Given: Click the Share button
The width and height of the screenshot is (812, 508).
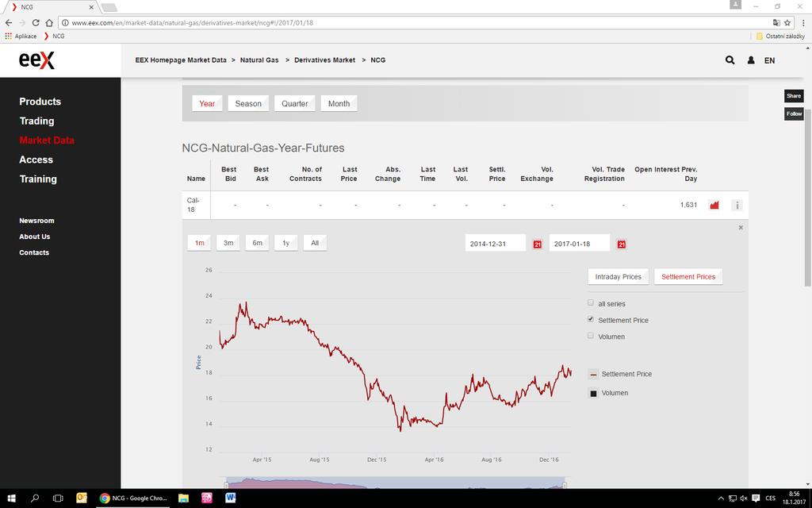Looking at the screenshot, I should pos(793,96).
